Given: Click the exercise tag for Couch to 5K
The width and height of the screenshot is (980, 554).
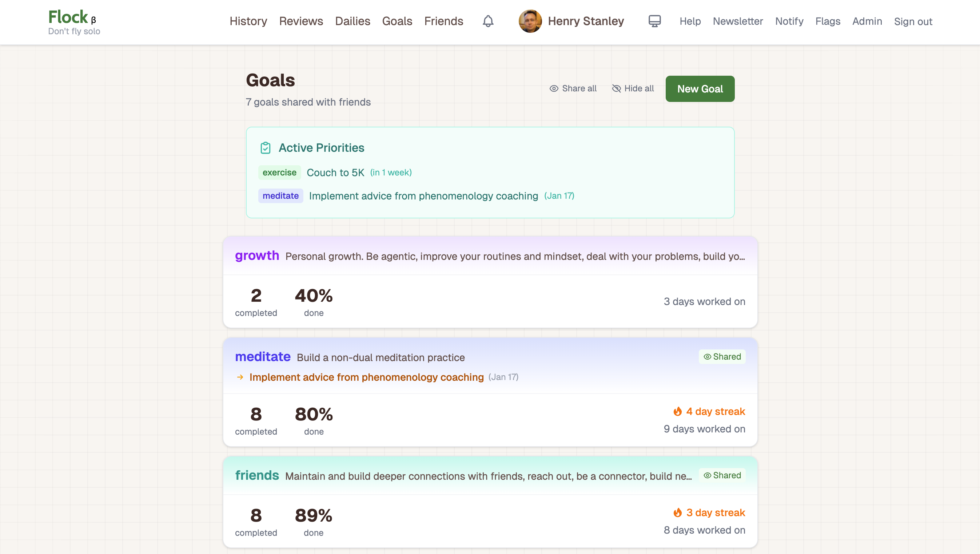Looking at the screenshot, I should 280,172.
